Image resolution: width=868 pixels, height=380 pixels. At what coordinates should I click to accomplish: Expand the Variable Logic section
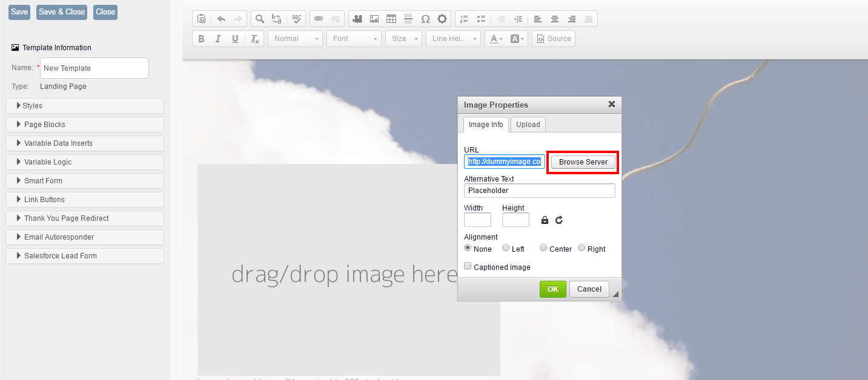click(x=85, y=162)
